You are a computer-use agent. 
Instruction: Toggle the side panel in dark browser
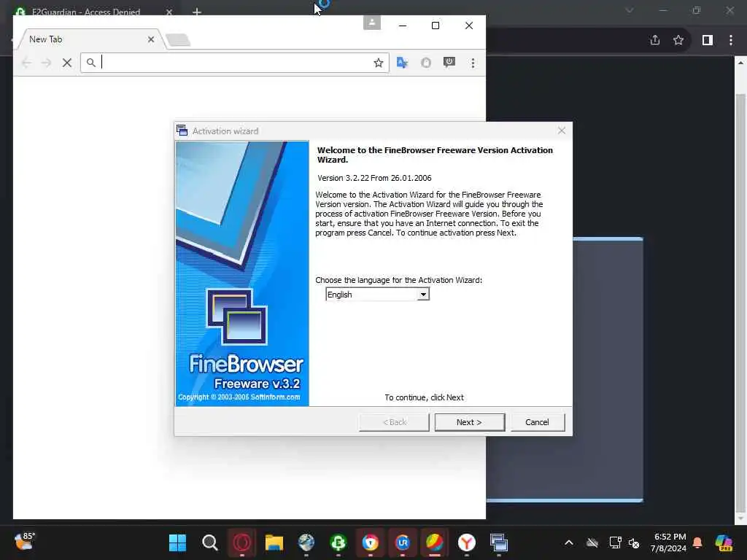[708, 40]
